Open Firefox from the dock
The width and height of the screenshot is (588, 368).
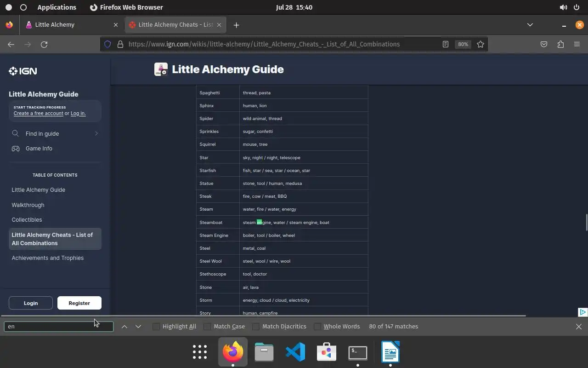click(x=233, y=352)
